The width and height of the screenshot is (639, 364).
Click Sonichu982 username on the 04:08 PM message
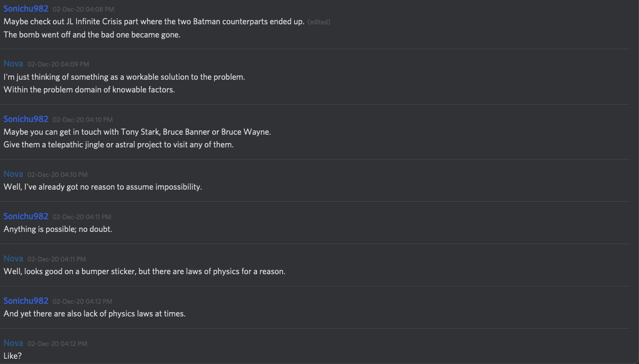(x=26, y=9)
